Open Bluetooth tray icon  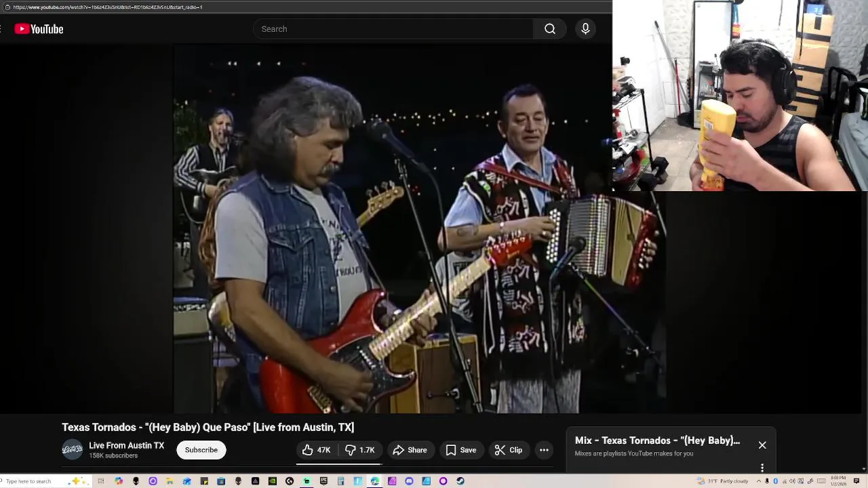pos(775,481)
